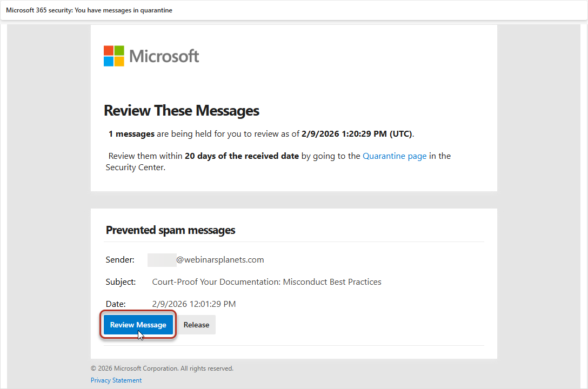The width and height of the screenshot is (588, 389).
Task: Click the Review Message button
Action: coord(138,325)
